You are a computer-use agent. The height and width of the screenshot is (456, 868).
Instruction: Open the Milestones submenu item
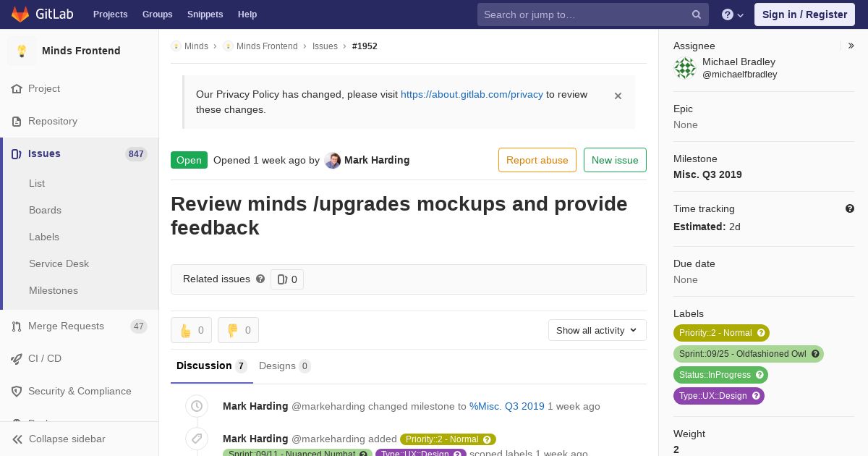[54, 290]
